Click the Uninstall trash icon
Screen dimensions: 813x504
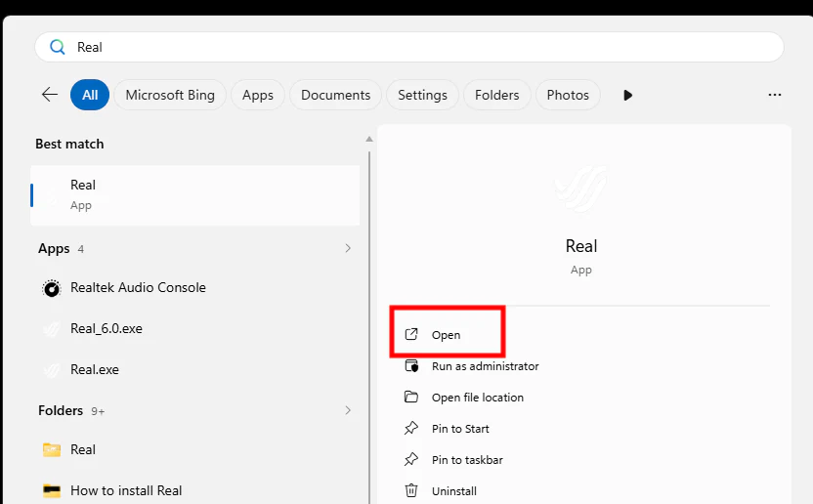point(411,490)
